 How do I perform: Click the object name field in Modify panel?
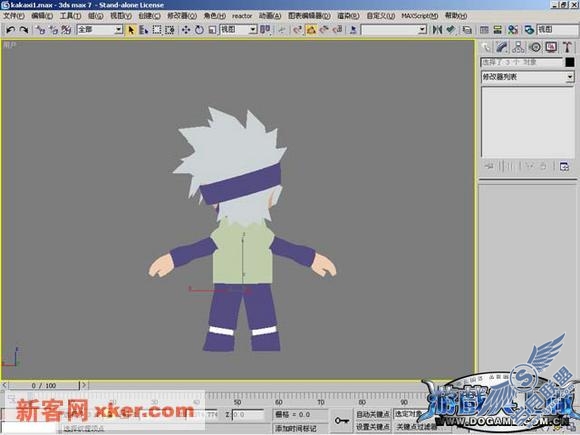[522, 62]
